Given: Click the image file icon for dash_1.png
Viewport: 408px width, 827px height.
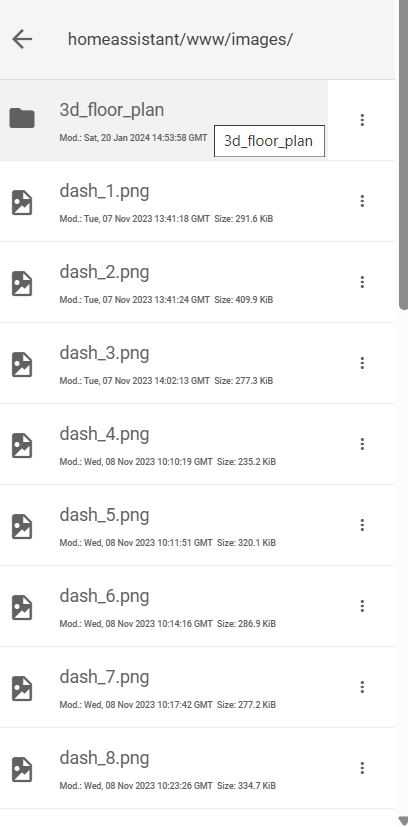Looking at the screenshot, I should click(22, 203).
